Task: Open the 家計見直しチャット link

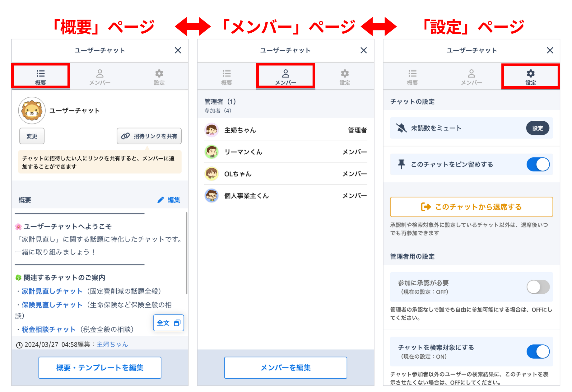Action: tap(52, 291)
